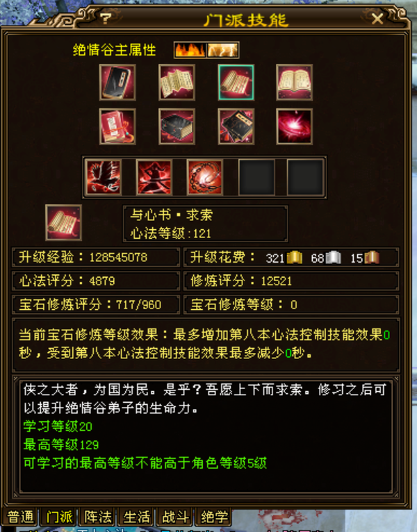Click the large selected scroll preview icon

coord(63,222)
